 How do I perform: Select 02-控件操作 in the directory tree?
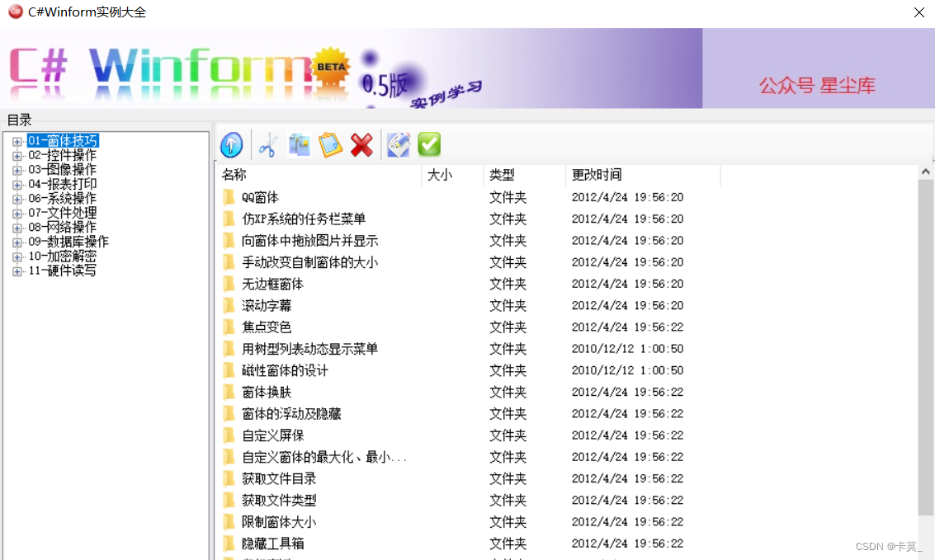(62, 155)
